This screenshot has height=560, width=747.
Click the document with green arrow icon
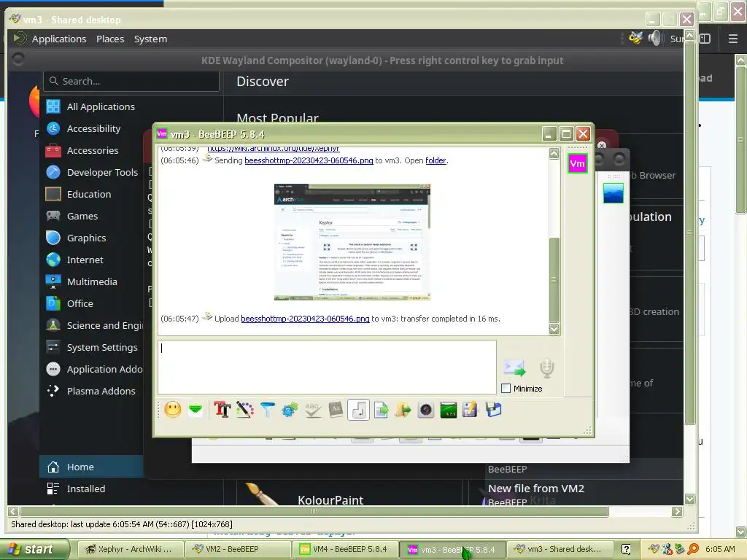[381, 410]
